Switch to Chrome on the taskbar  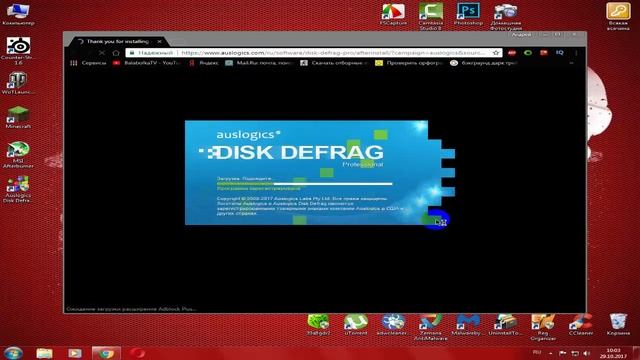pyautogui.click(x=106, y=353)
